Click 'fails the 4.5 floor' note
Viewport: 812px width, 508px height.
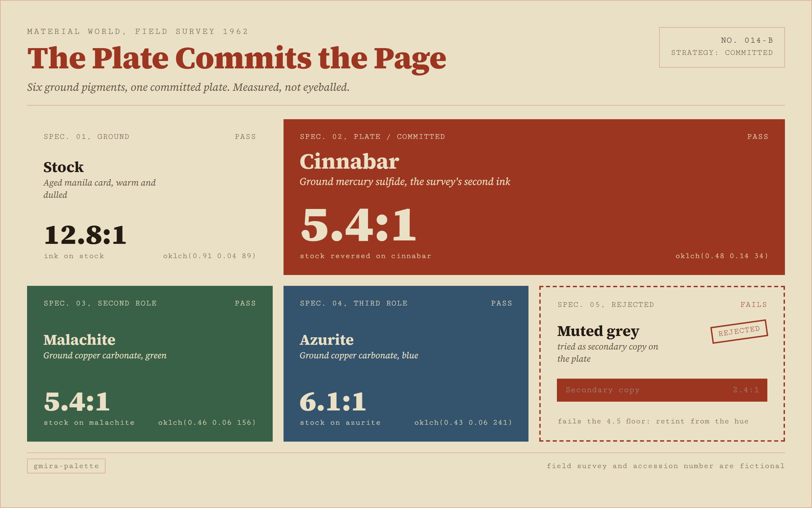pos(653,421)
